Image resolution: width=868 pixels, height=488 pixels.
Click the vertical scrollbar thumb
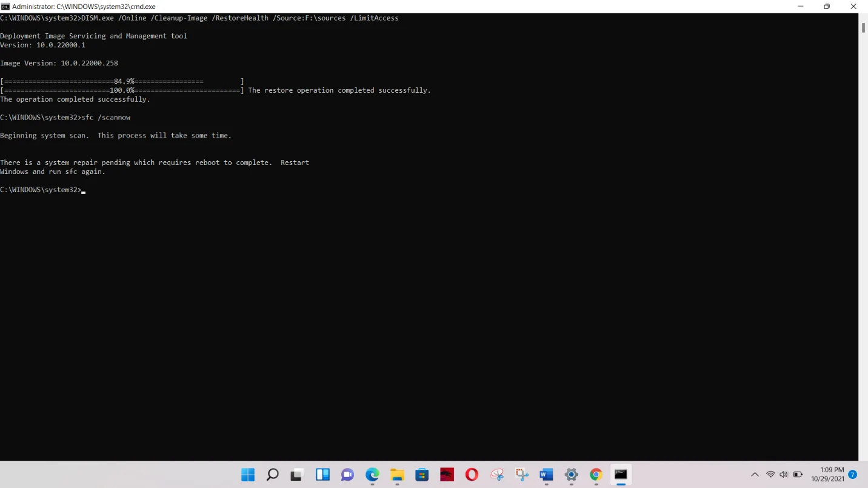863,28
